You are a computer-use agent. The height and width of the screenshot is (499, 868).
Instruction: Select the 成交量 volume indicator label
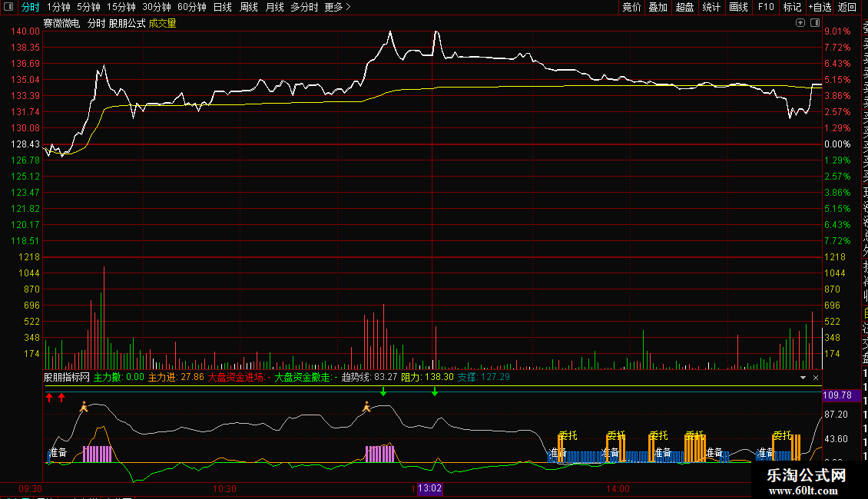click(x=162, y=24)
